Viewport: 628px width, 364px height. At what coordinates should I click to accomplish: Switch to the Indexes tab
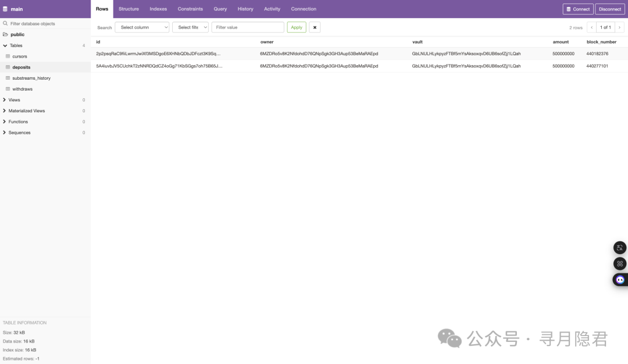pos(158,9)
